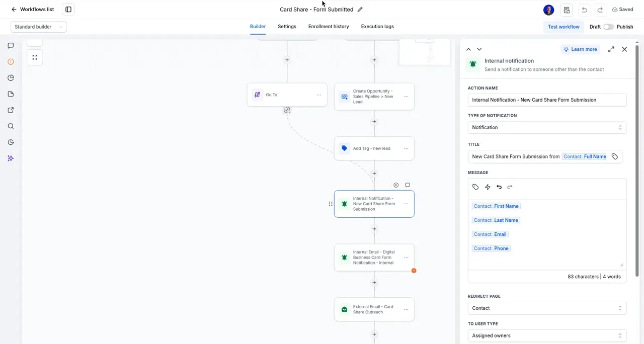
Task: Toggle the sidebar panel icon
Action: tap(68, 10)
